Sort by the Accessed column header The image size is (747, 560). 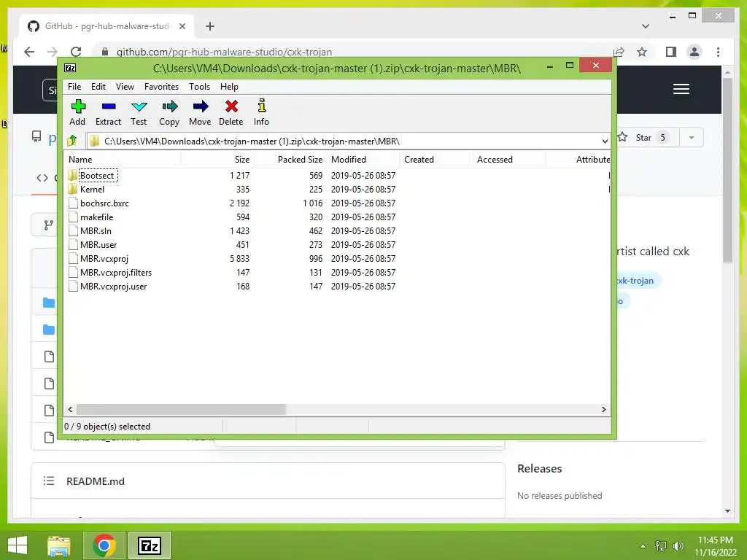[508, 160]
